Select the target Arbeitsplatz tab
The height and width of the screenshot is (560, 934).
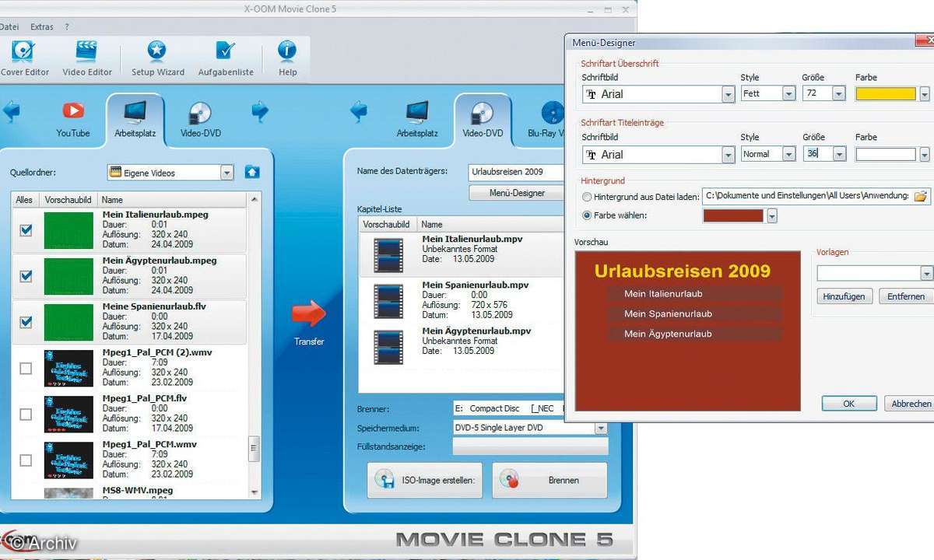(417, 119)
